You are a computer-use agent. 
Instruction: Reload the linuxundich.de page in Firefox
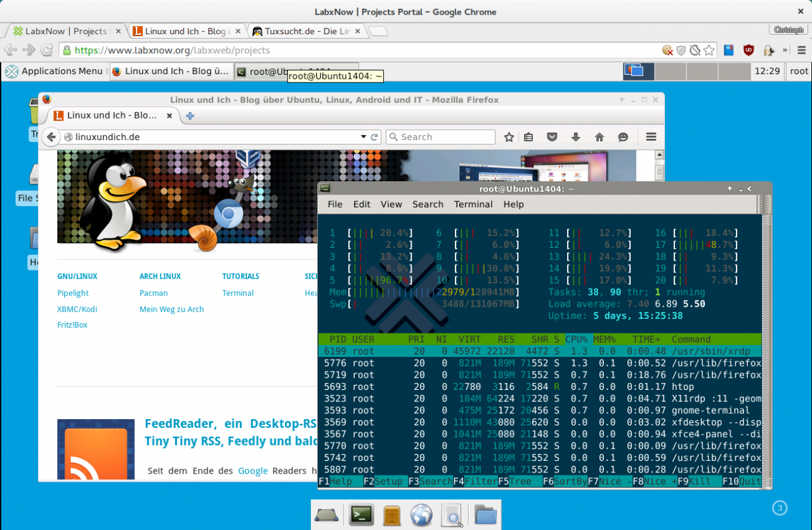(x=375, y=137)
